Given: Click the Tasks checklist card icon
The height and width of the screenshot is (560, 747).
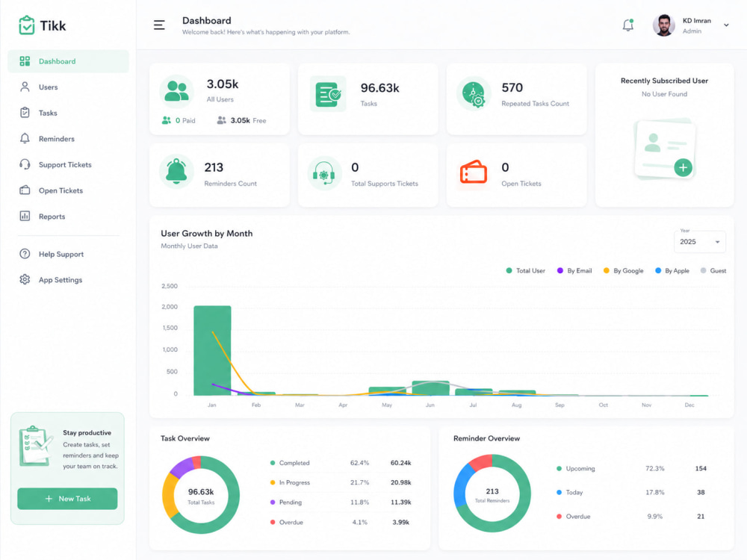Looking at the screenshot, I should pos(328,94).
